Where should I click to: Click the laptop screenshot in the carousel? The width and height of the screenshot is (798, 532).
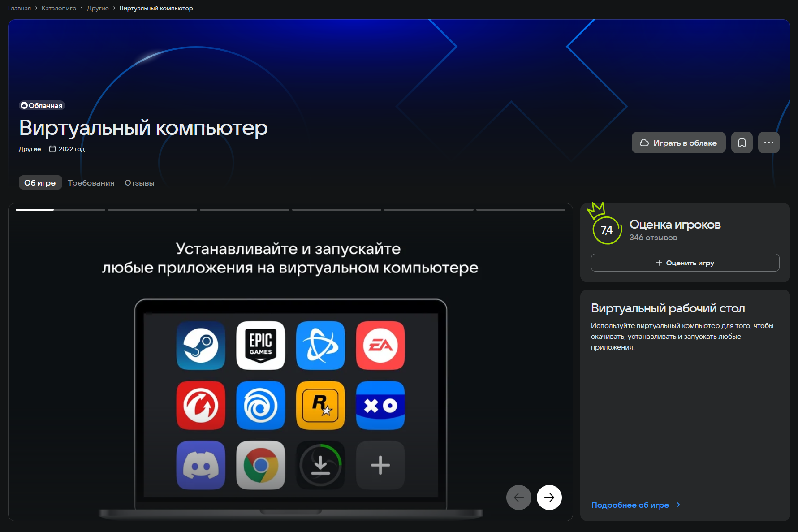click(x=291, y=409)
